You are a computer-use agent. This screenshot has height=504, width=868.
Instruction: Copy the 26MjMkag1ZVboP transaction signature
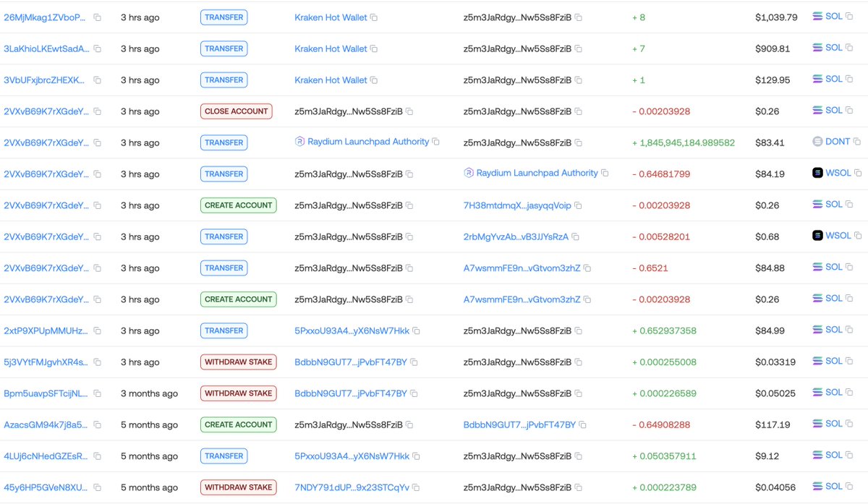tap(98, 17)
